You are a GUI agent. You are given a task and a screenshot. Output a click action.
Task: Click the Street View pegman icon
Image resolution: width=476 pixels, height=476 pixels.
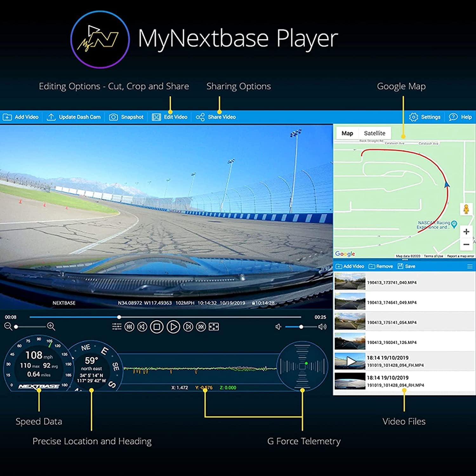(x=466, y=209)
